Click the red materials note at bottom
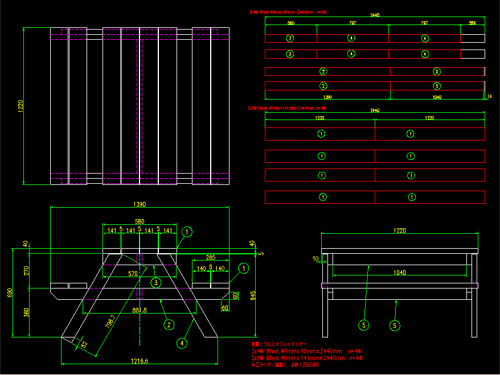The height and width of the screenshot is (375, 500). 307,354
